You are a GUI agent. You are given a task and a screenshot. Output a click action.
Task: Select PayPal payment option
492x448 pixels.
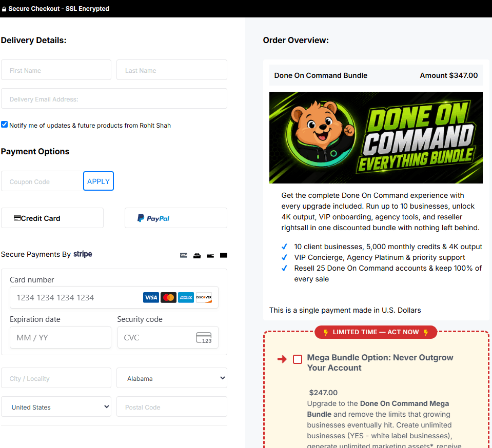click(176, 218)
